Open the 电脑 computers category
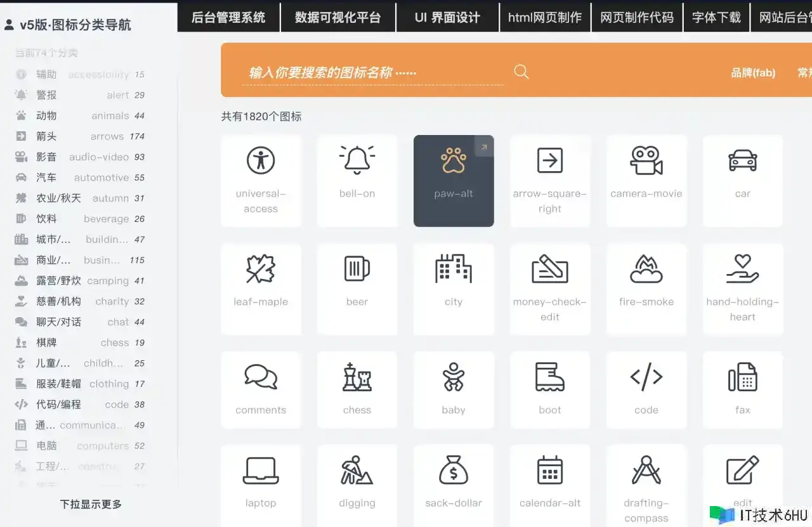The image size is (812, 527). tap(80, 445)
